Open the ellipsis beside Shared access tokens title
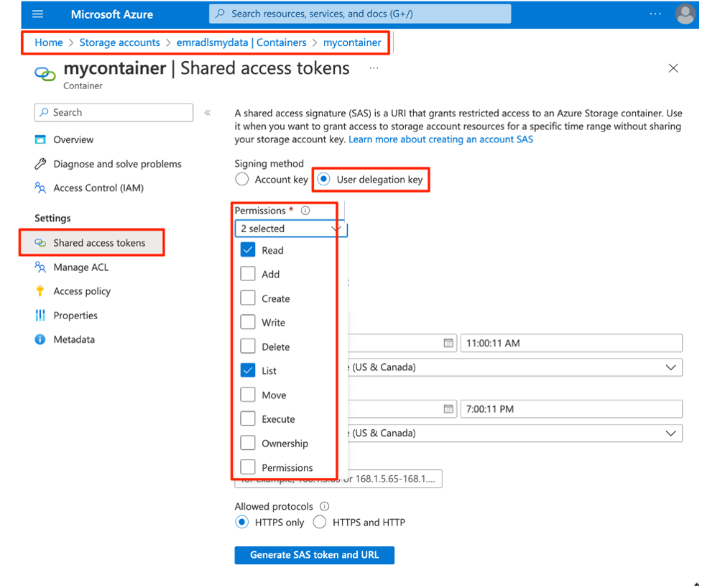The height and width of the screenshot is (588, 702). [374, 68]
